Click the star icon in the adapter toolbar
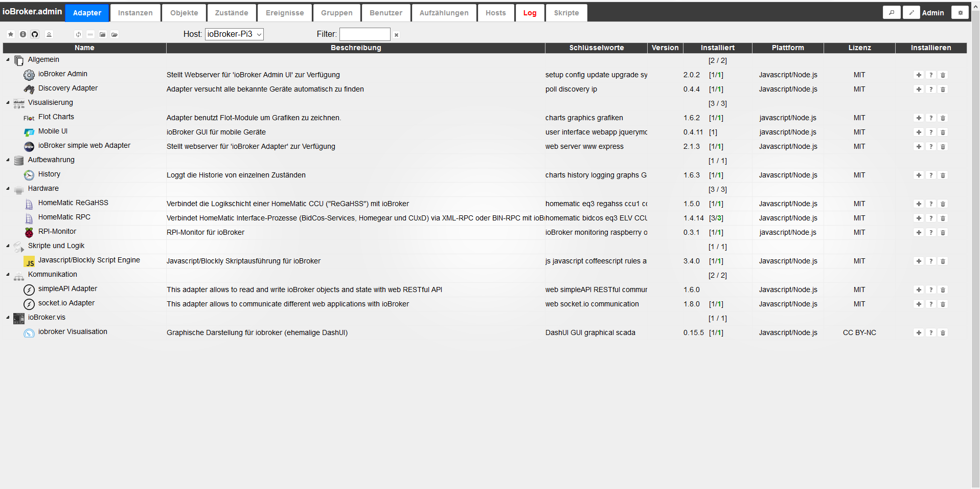This screenshot has width=980, height=489. tap(11, 34)
